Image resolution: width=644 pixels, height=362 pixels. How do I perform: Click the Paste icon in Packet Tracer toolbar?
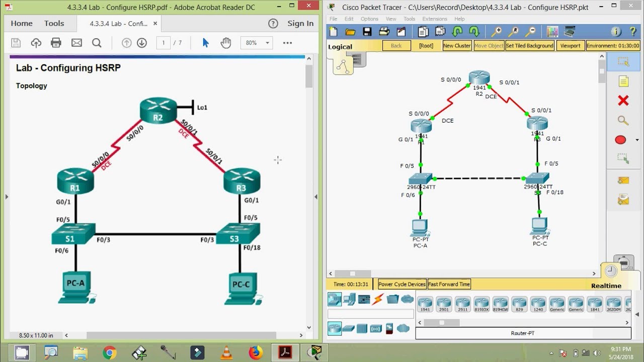[x=440, y=32]
